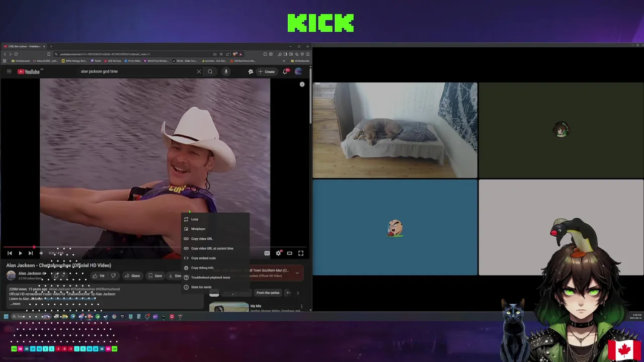Expand the subscription notification bell dropdown
Screen dimensions: 644x362
[x=59, y=276]
